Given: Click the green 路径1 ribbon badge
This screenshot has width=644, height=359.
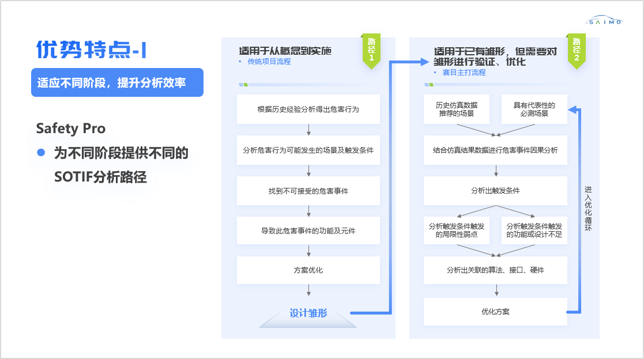Looking at the screenshot, I should pyautogui.click(x=371, y=50).
